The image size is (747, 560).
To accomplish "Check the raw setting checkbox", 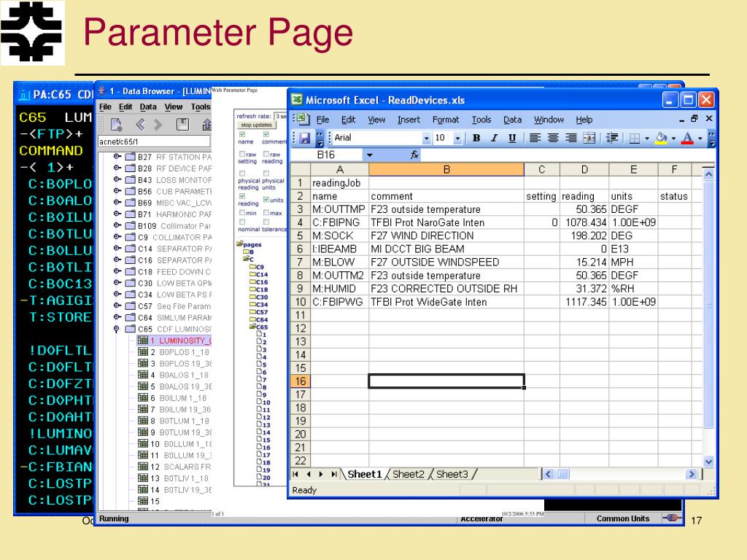I will point(242,155).
